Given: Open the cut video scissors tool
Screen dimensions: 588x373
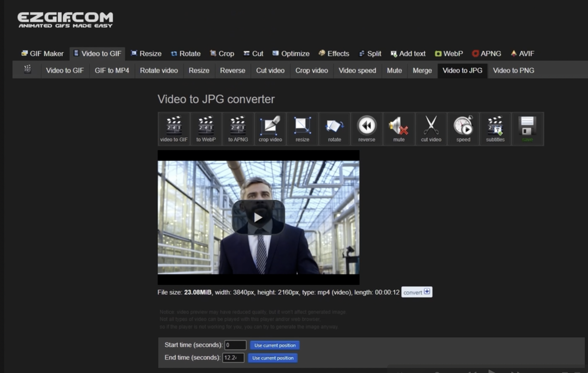Looking at the screenshot, I should pyautogui.click(x=431, y=128).
